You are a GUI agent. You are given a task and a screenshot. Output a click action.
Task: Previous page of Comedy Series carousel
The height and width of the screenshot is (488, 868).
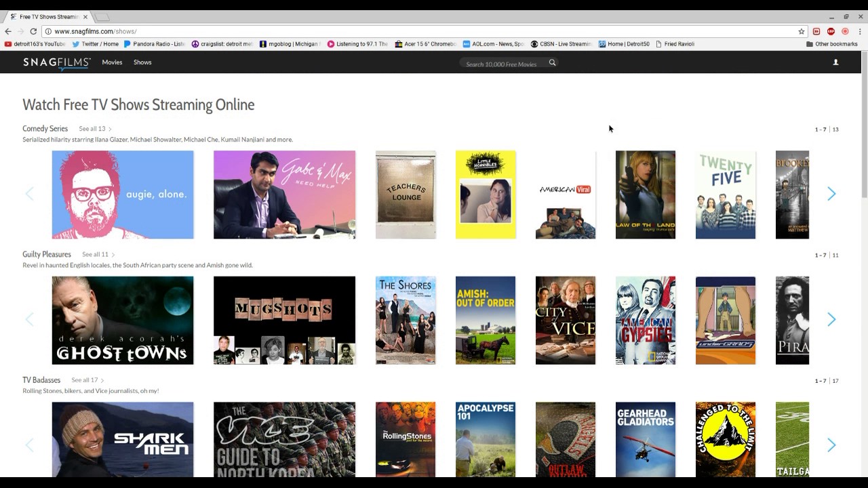29,194
